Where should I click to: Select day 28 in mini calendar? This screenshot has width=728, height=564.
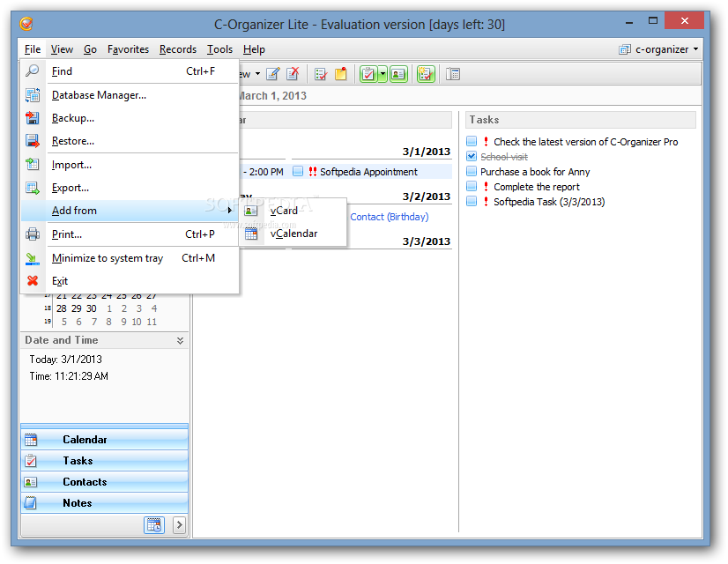62,308
